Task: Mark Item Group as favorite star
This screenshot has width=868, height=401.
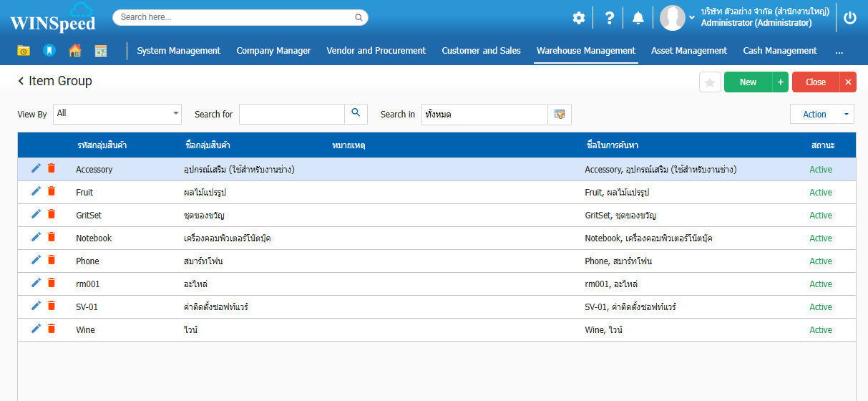Action: tap(710, 82)
